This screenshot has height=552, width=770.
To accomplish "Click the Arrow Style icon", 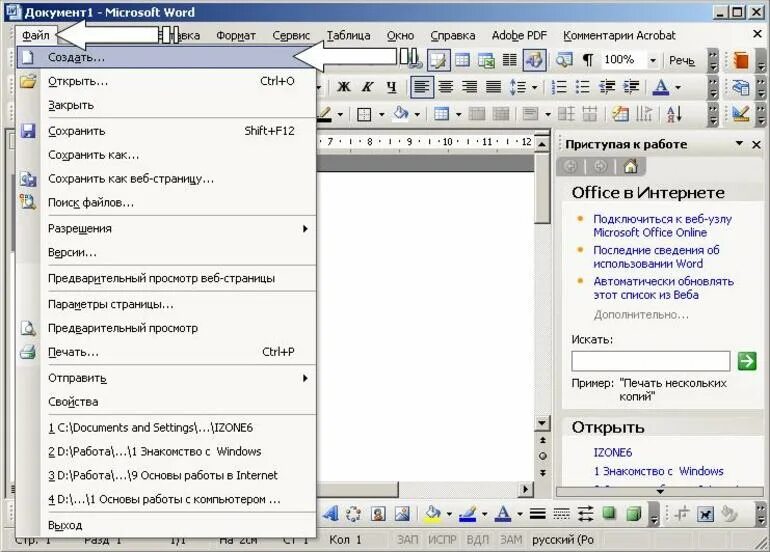I will click(585, 514).
